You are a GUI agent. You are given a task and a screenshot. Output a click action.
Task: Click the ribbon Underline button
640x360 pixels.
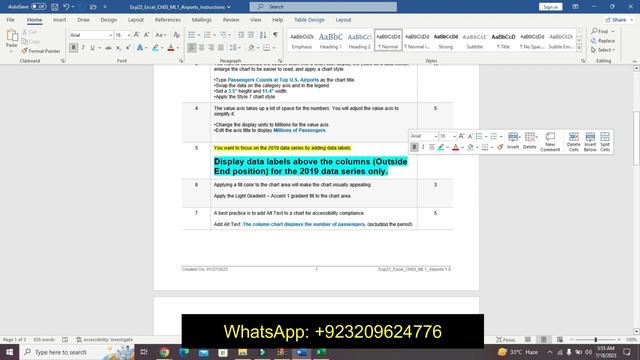[x=93, y=48]
